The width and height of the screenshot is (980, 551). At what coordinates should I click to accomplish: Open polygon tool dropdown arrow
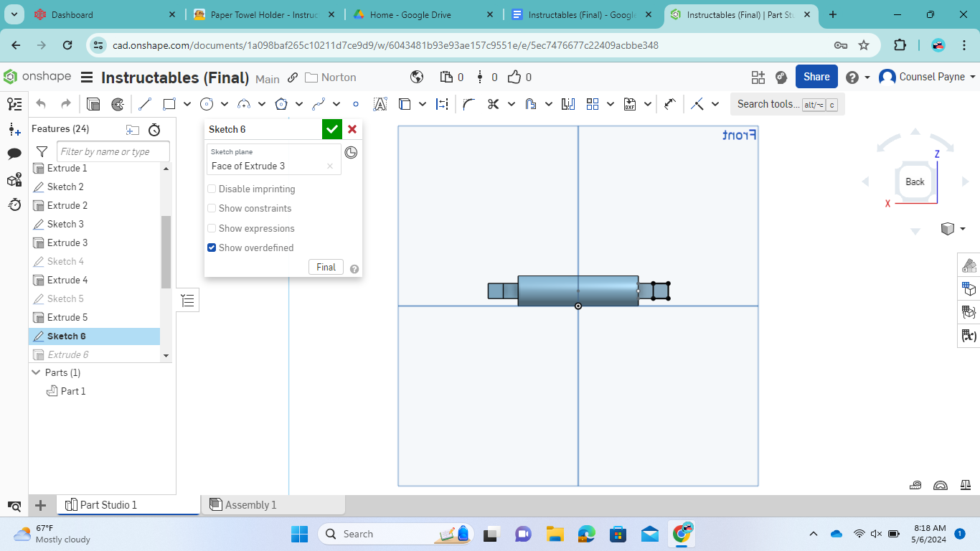[x=299, y=104]
